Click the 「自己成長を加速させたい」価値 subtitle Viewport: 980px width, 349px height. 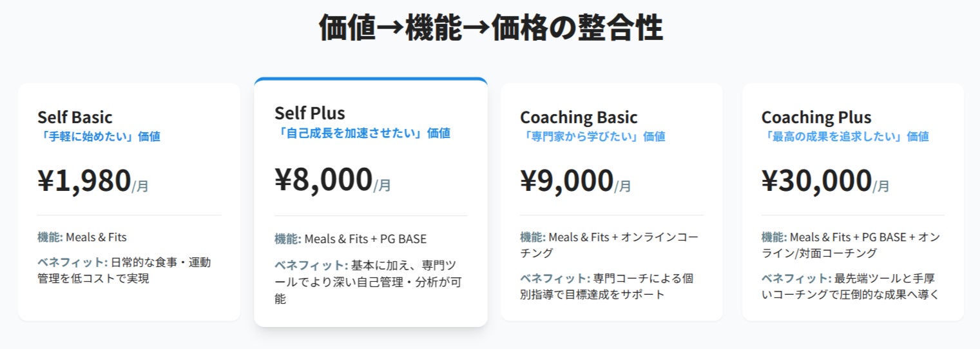point(362,133)
